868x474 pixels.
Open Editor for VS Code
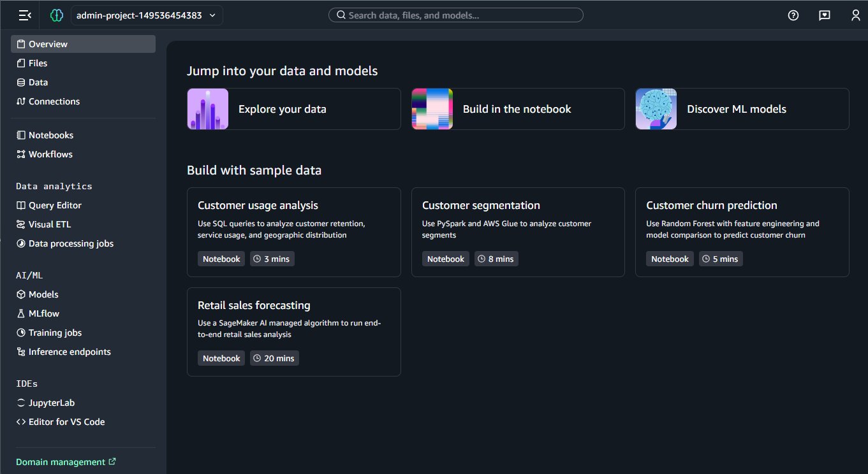pyautogui.click(x=66, y=422)
